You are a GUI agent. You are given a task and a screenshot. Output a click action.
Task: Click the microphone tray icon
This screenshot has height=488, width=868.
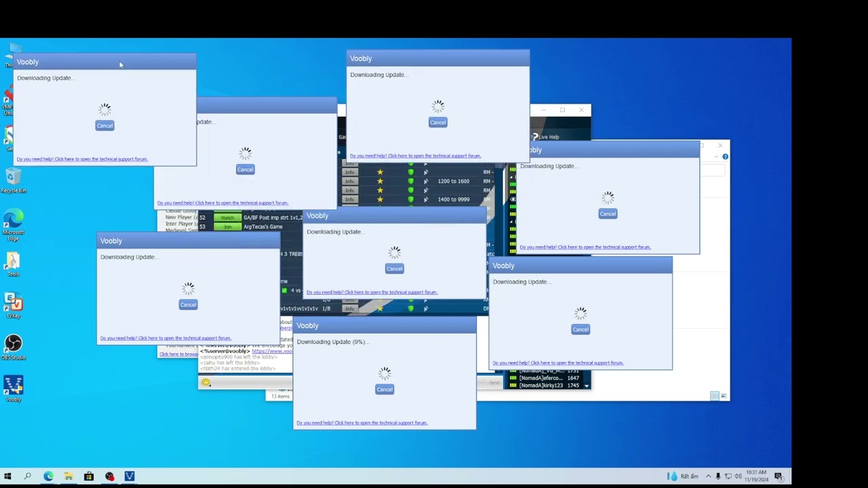718,476
